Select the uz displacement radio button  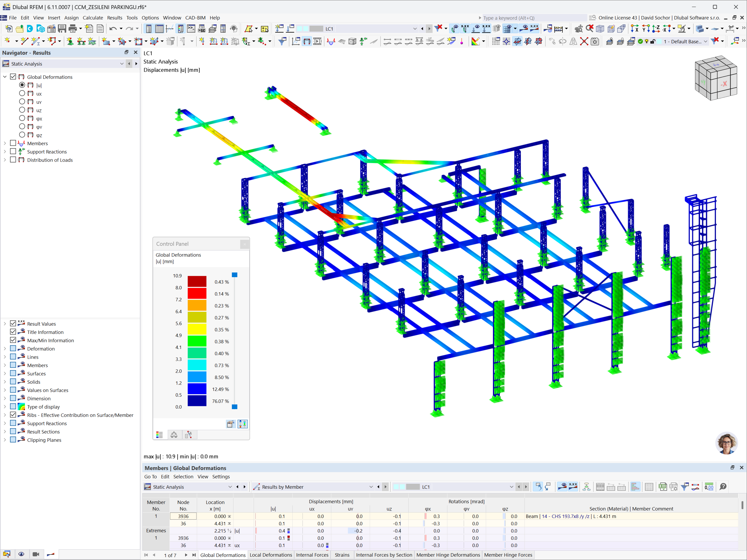tap(22, 110)
